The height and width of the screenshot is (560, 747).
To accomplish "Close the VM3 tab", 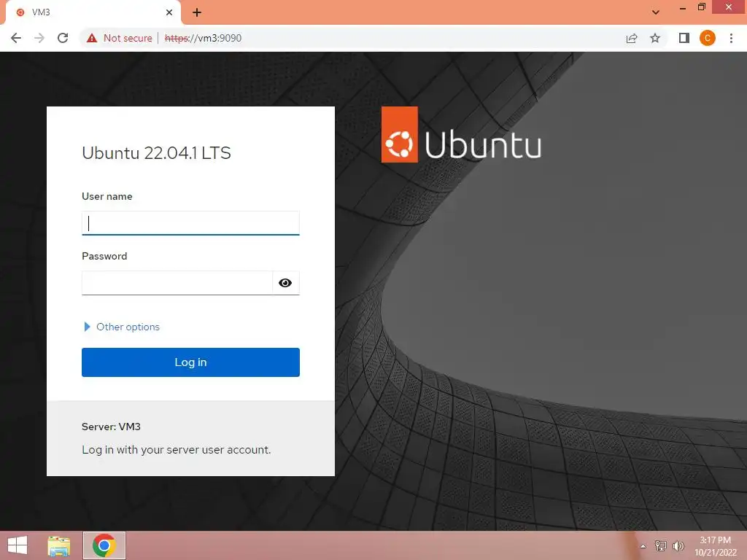I will coord(169,12).
